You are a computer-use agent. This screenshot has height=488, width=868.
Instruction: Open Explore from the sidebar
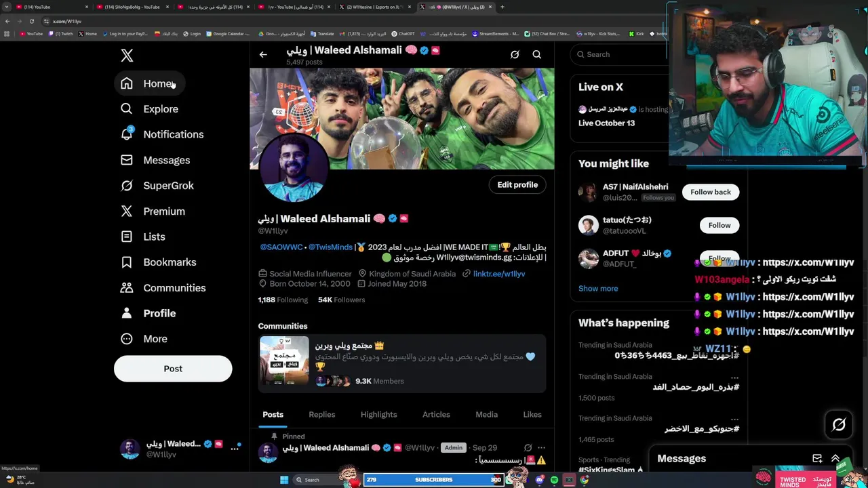tap(149, 108)
